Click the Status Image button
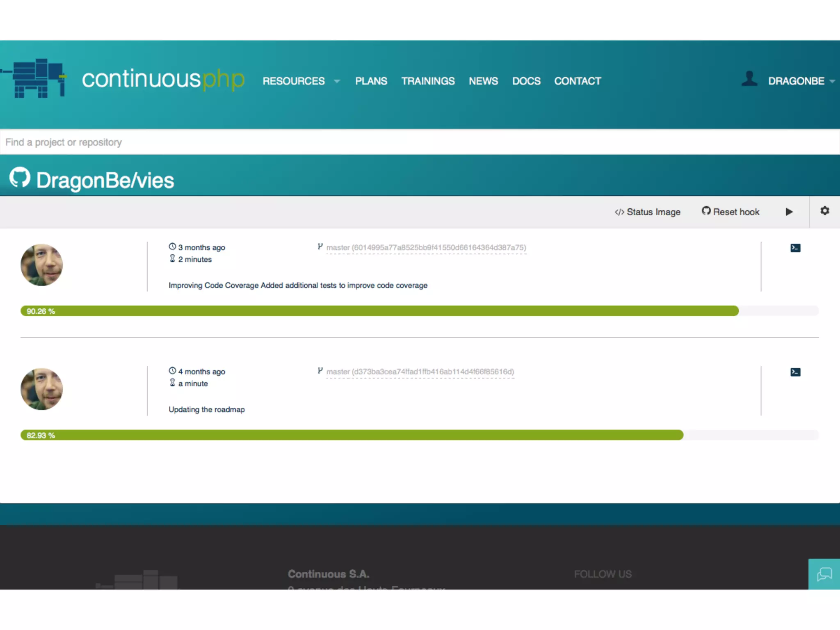The width and height of the screenshot is (840, 630). pyautogui.click(x=648, y=212)
